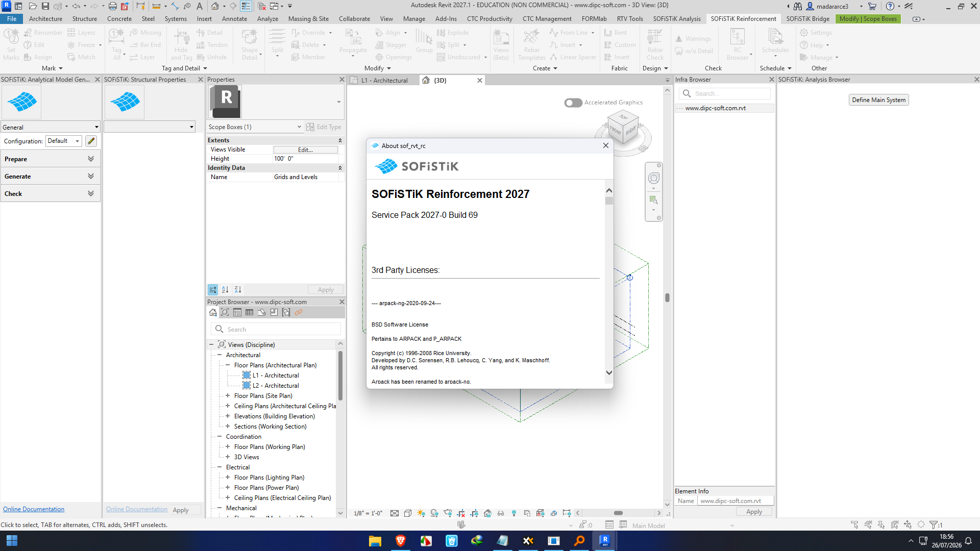
Task: Open the Help question mark icon in the title bar
Action: click(890, 6)
